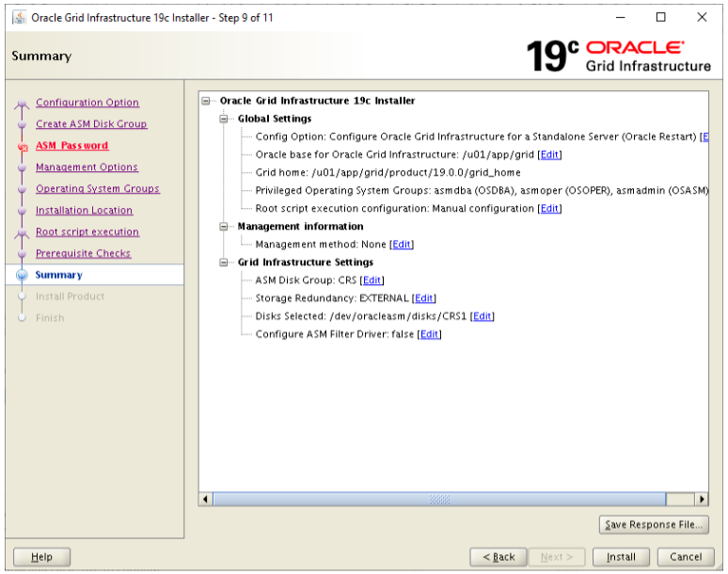Go to Prerequisite Checks step
This screenshot has height=574, width=728.
[x=83, y=253]
